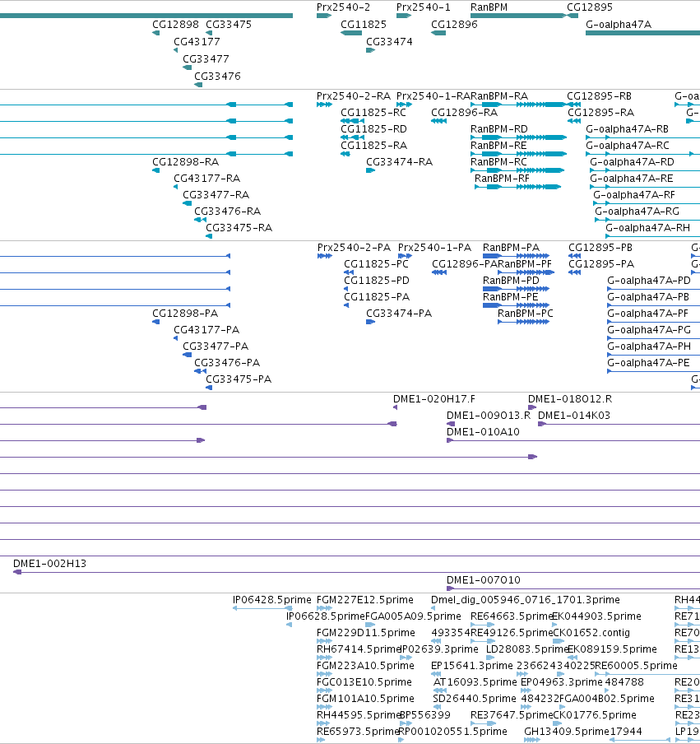Click protein label "G-oalpha47A-PD"
Viewport: 700px width, 744px height.
[x=649, y=281]
